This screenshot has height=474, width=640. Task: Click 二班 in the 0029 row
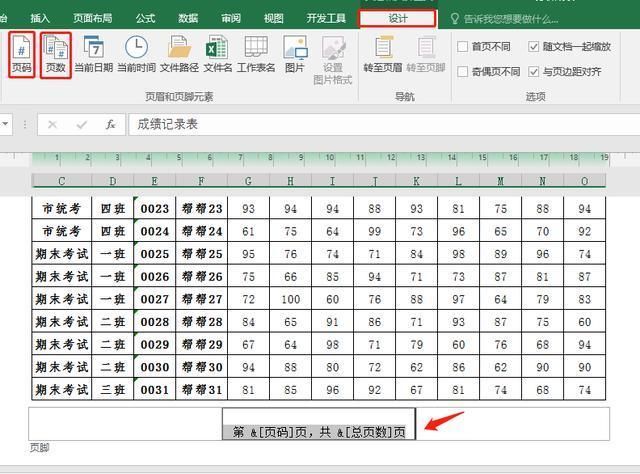coord(113,345)
